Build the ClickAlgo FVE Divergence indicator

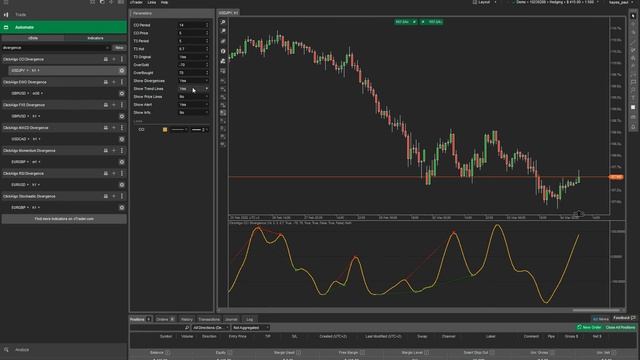point(106,105)
